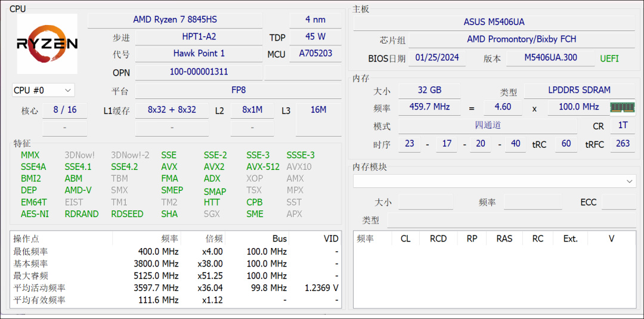Click the ASUS M5406UA motherboard field
644x319 pixels.
point(494,22)
